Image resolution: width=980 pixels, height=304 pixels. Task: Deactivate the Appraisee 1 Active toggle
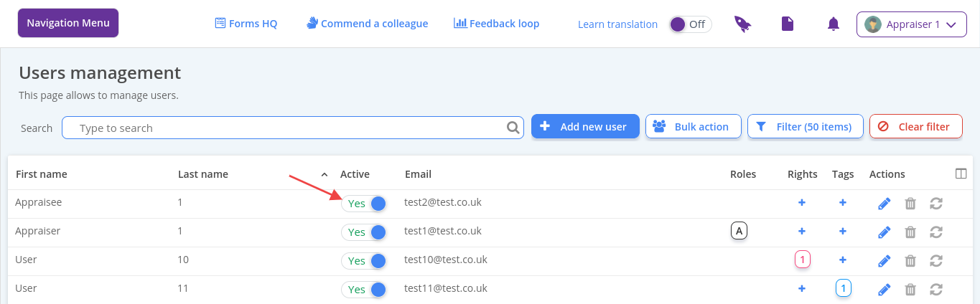pos(364,204)
